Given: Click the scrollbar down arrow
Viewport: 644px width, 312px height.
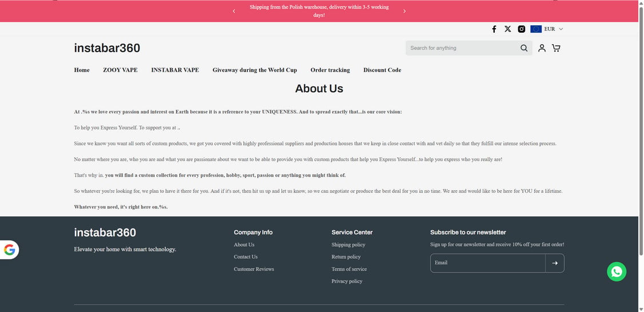Looking at the screenshot, I should [x=641, y=309].
